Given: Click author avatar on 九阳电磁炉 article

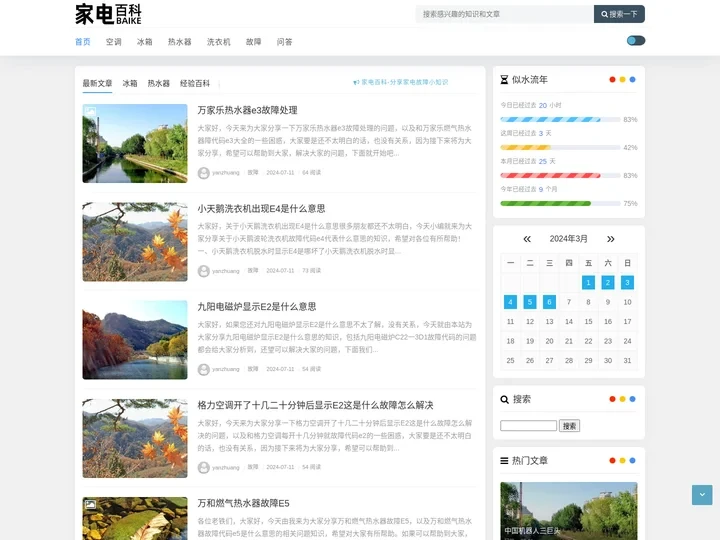Looking at the screenshot, I should [x=203, y=369].
